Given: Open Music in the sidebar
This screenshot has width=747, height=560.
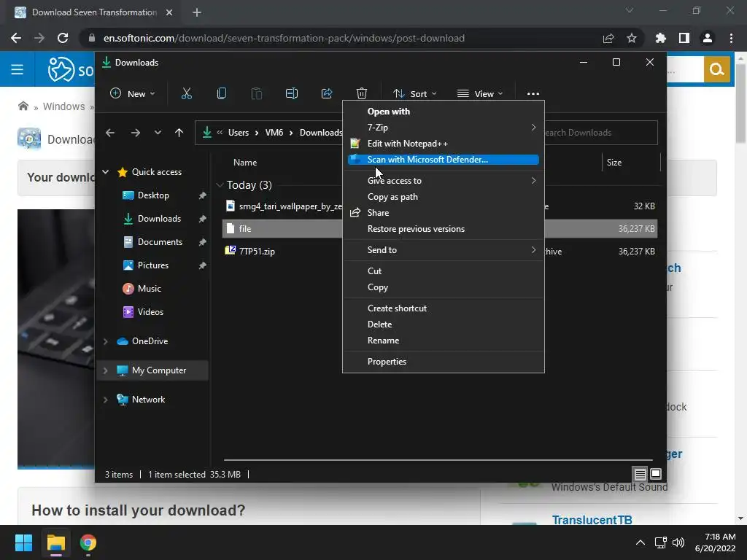Looking at the screenshot, I should [x=149, y=289].
